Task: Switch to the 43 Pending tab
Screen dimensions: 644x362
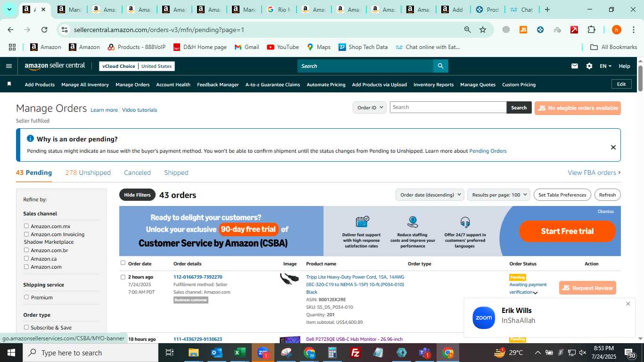Action: tap(34, 173)
